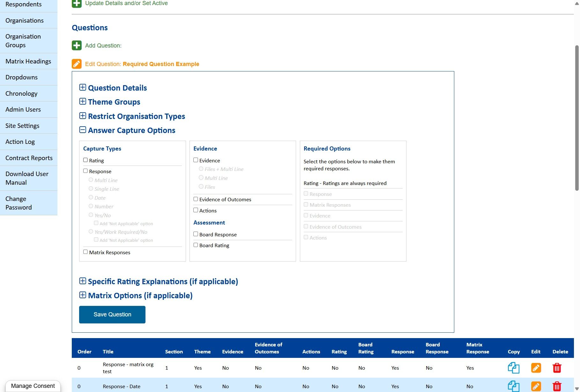Viewport: 580px width, 392px height.
Task: Click the Board Rating column header
Action: pos(366,348)
